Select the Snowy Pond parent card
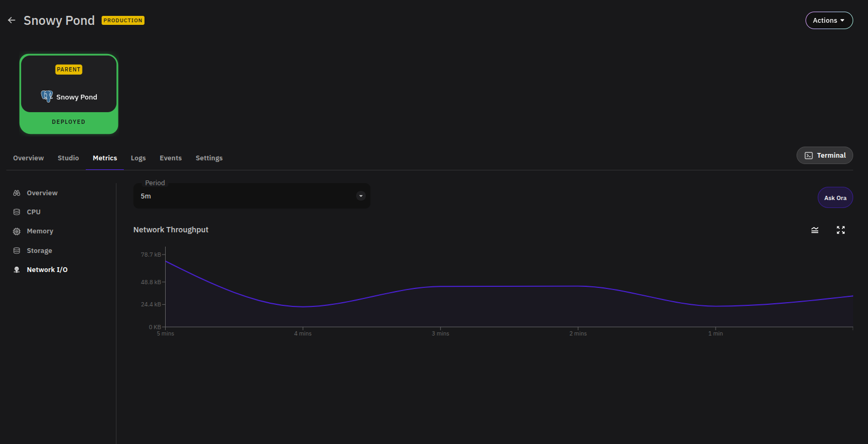 pyautogui.click(x=69, y=94)
